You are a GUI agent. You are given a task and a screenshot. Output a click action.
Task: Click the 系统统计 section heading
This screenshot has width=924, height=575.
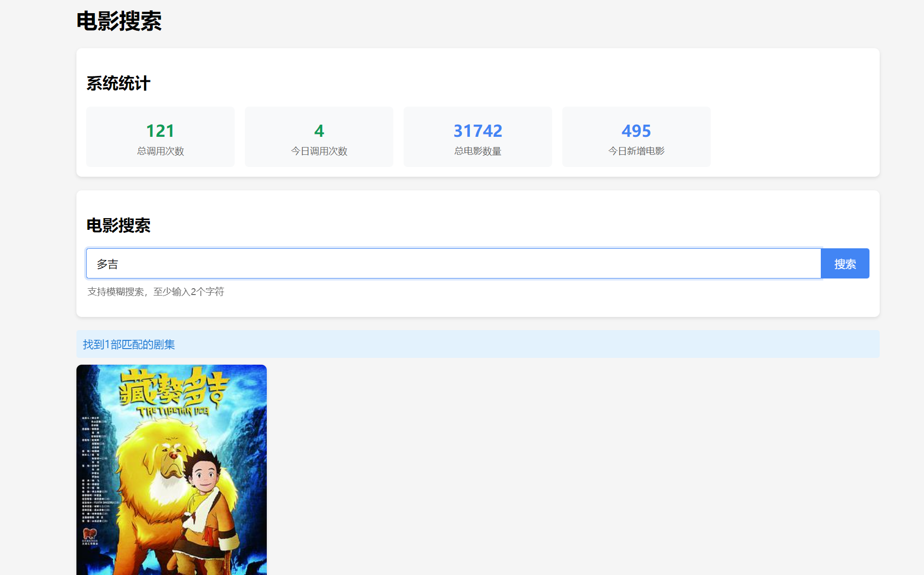pyautogui.click(x=118, y=83)
